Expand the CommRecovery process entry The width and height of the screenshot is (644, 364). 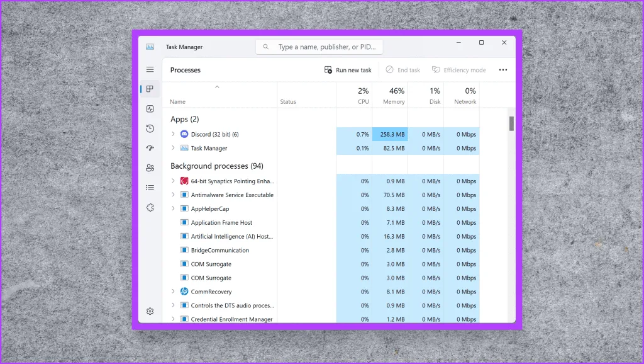[x=173, y=292]
